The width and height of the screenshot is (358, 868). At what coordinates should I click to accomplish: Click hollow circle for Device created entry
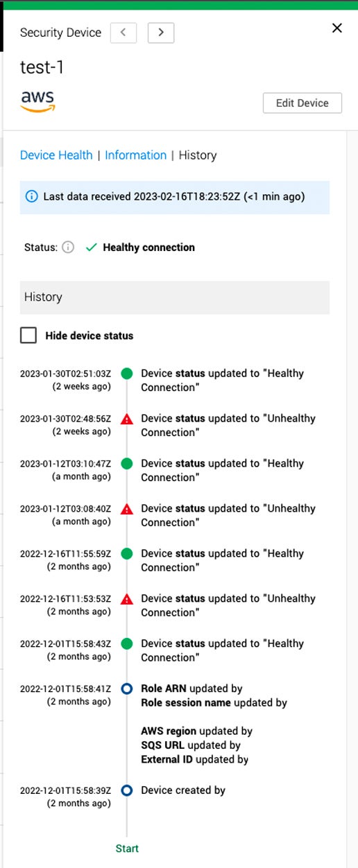tap(127, 790)
